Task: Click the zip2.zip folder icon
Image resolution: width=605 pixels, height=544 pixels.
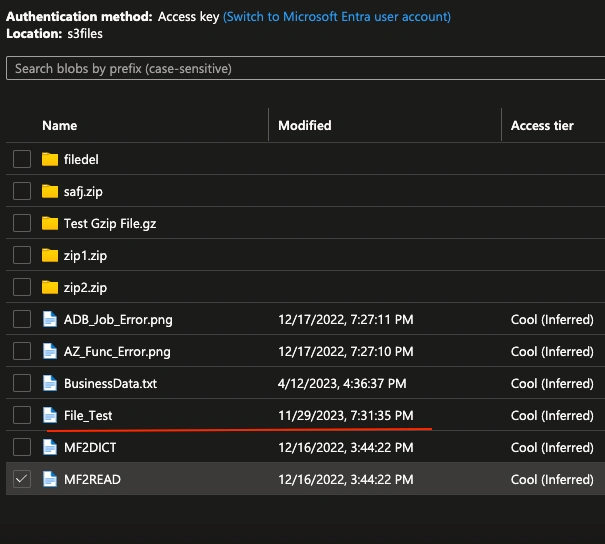Action: [50, 287]
